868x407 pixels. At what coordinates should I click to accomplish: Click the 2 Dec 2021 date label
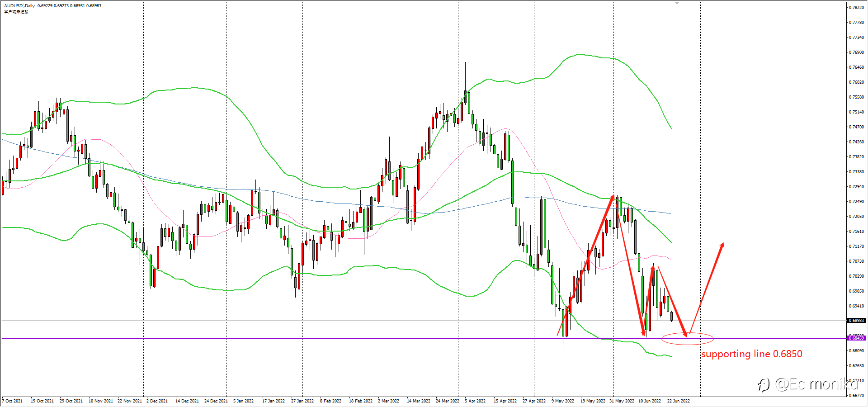tap(157, 401)
